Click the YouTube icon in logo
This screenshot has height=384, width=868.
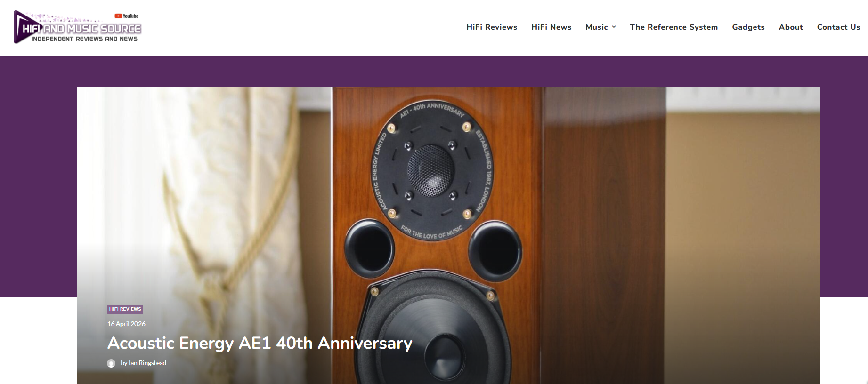[118, 16]
